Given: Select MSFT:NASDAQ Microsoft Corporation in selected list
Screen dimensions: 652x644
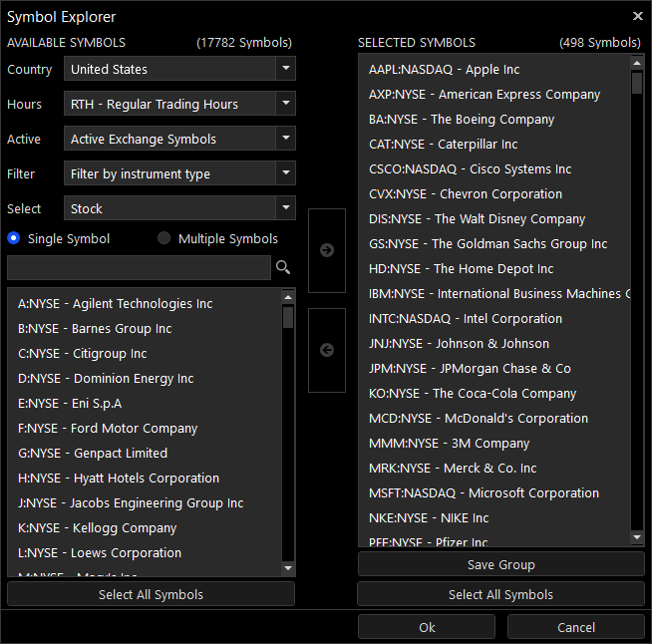Looking at the screenshot, I should (484, 493).
